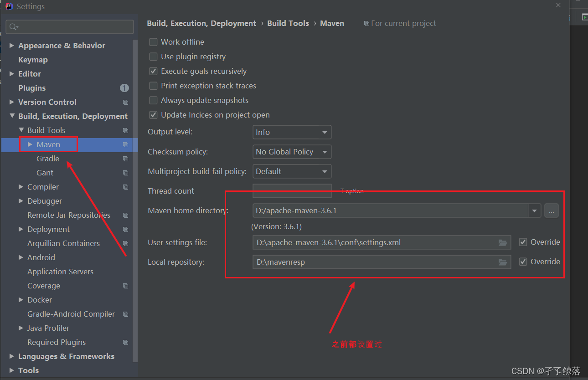Open the Output level Info dropdown

point(292,132)
